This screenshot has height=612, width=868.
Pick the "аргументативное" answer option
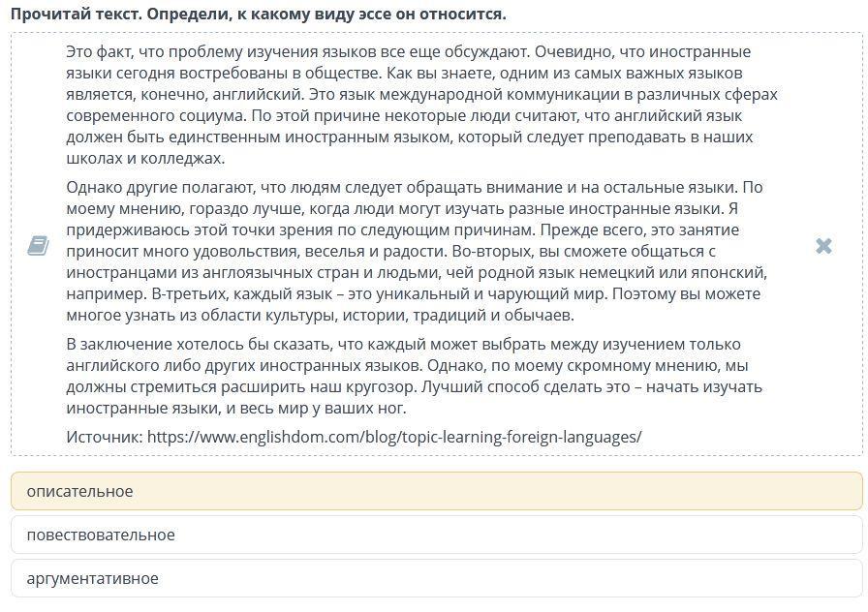pyautogui.click(x=436, y=578)
